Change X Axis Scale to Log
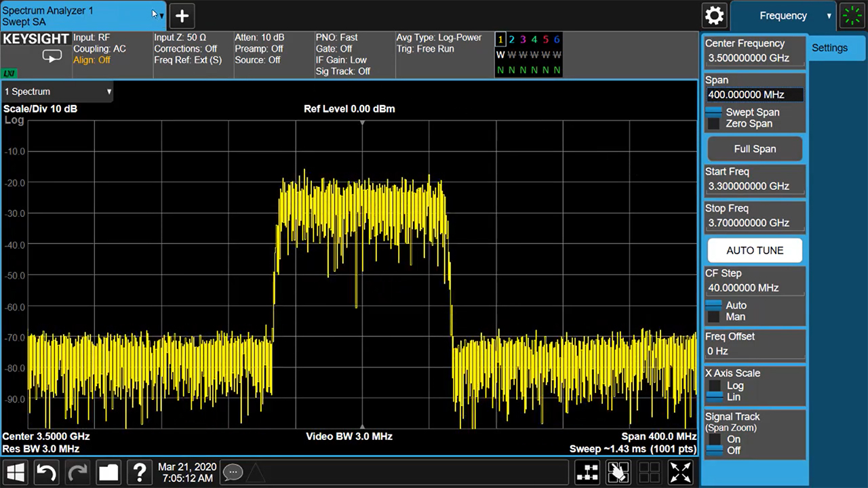 pos(735,385)
